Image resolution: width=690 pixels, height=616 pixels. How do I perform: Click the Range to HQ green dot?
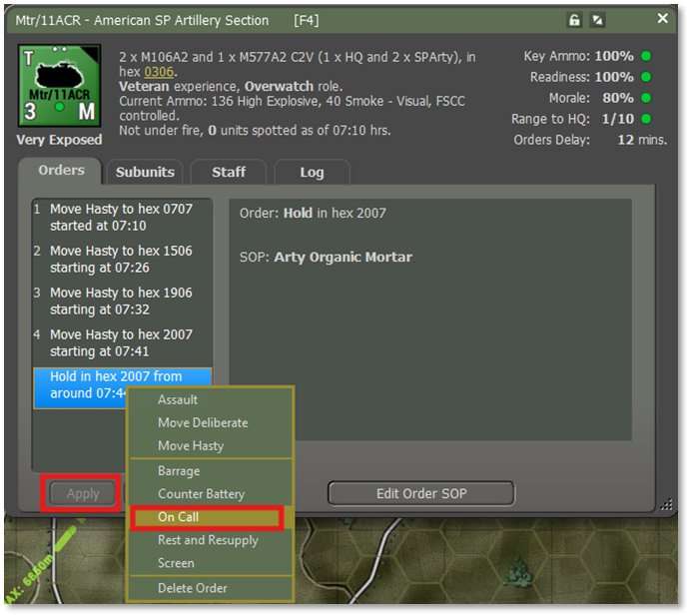[648, 120]
